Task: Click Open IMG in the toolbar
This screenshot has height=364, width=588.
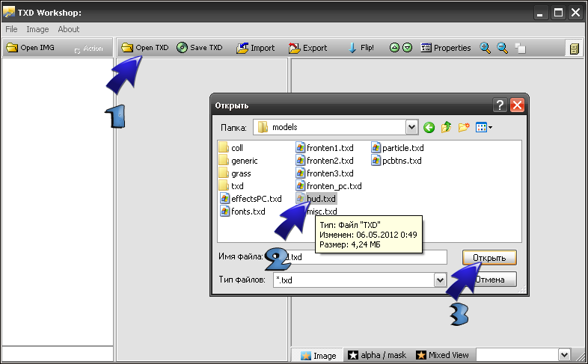Action: tap(31, 48)
